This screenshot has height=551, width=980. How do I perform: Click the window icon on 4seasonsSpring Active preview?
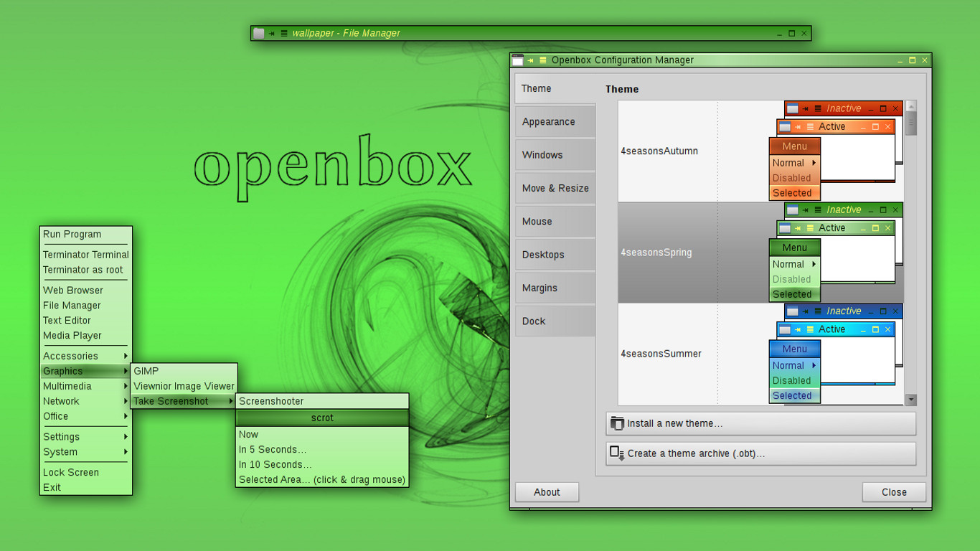click(786, 227)
